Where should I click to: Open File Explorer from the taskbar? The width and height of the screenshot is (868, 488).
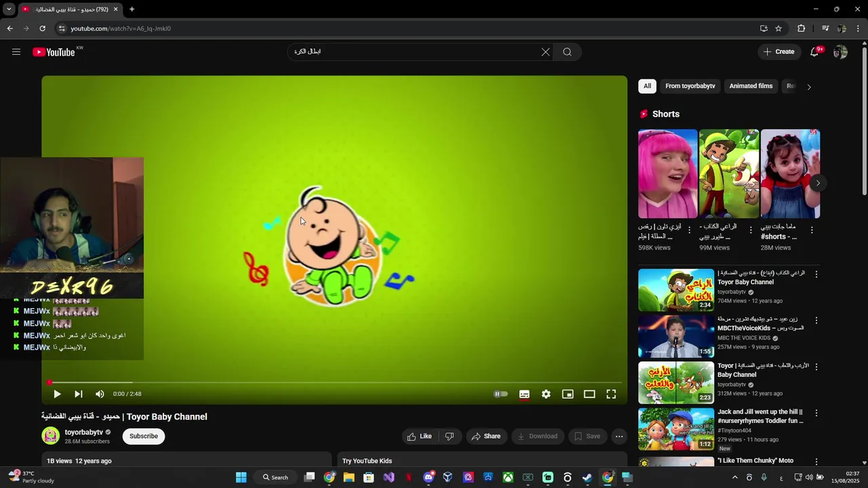[x=349, y=477]
